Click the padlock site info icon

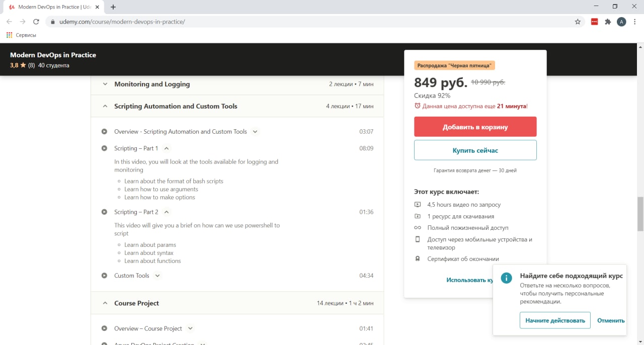click(x=53, y=22)
